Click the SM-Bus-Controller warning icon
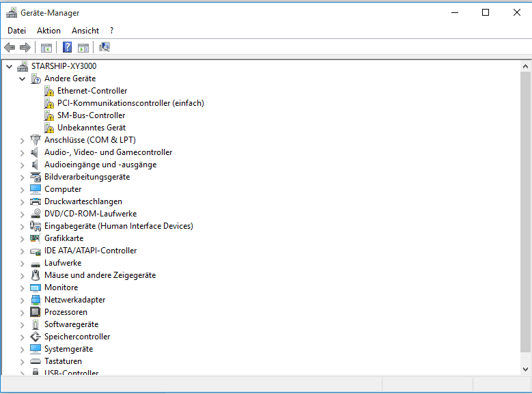Viewport: 532px width, 394px height. [x=49, y=115]
